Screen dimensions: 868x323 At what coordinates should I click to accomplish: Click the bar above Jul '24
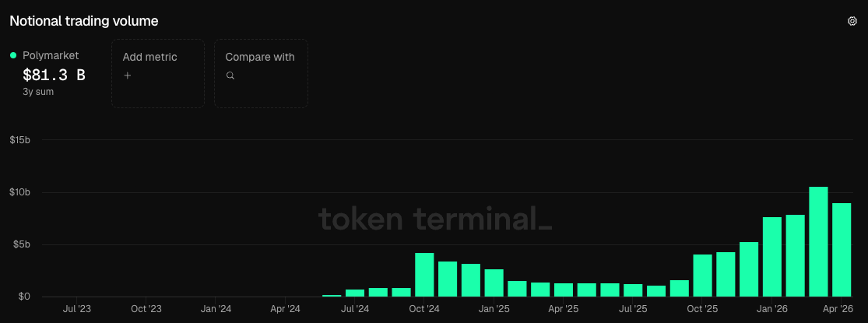pos(355,293)
